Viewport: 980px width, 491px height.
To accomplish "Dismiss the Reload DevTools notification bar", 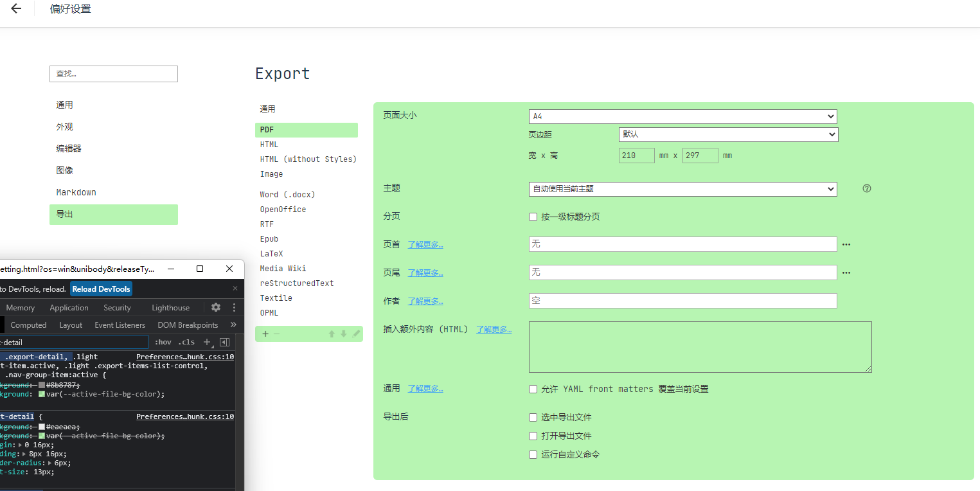I will [235, 289].
